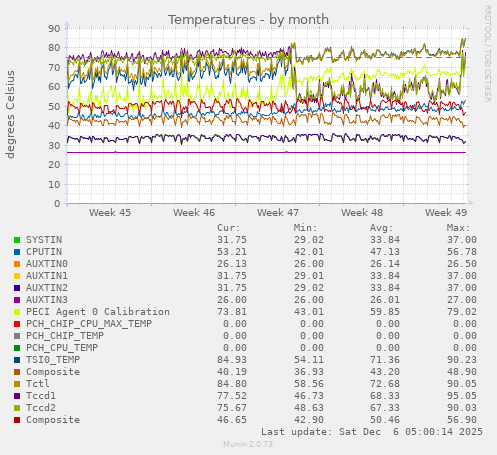Click the AUXTIN3 legend label

[x=47, y=300]
